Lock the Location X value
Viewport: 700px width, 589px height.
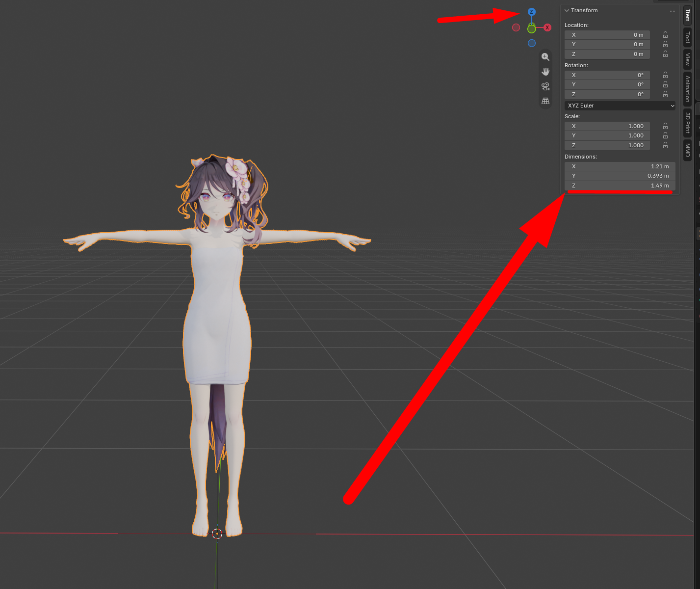tap(665, 35)
